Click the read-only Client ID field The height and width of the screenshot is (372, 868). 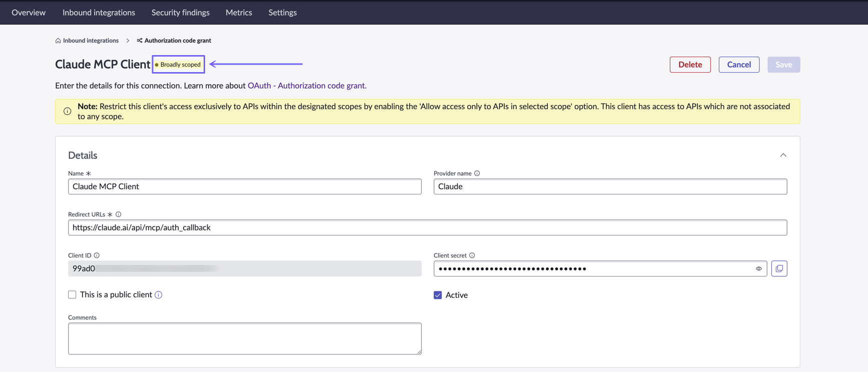[245, 268]
